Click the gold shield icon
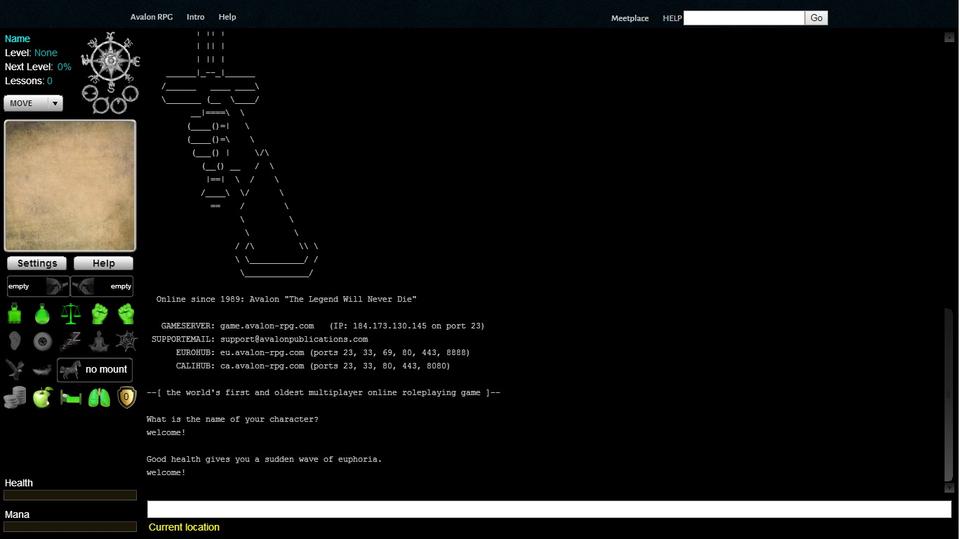The height and width of the screenshot is (539, 960). [126, 398]
